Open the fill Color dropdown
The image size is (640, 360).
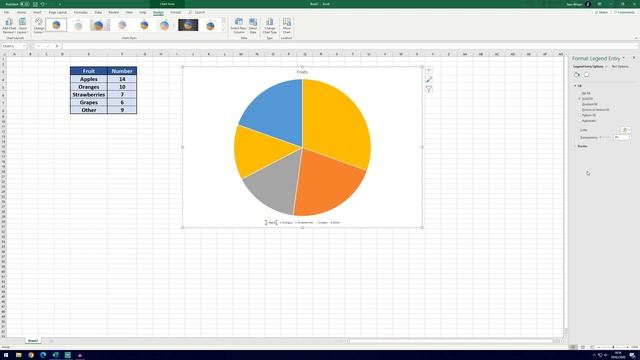point(626,130)
